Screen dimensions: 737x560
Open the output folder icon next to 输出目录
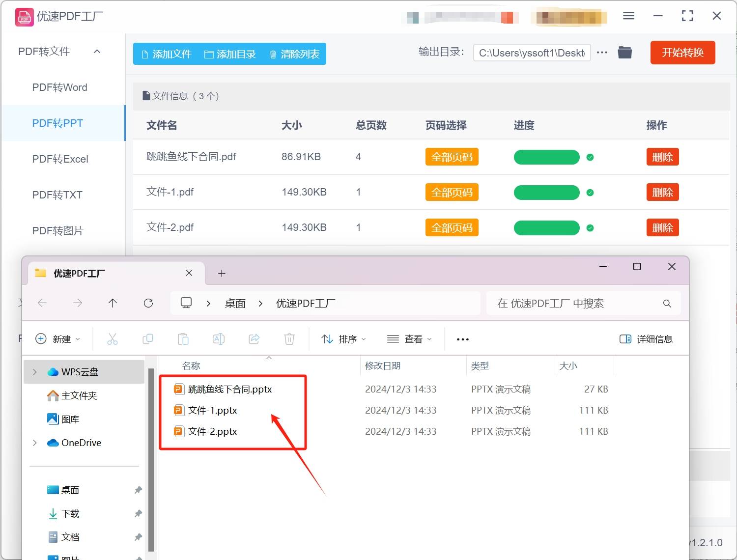click(x=624, y=52)
